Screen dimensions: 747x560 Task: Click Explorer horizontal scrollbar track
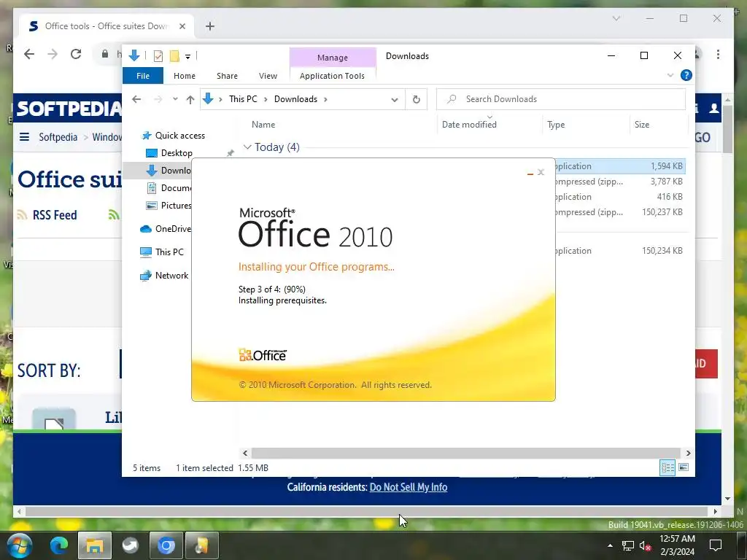(466, 453)
